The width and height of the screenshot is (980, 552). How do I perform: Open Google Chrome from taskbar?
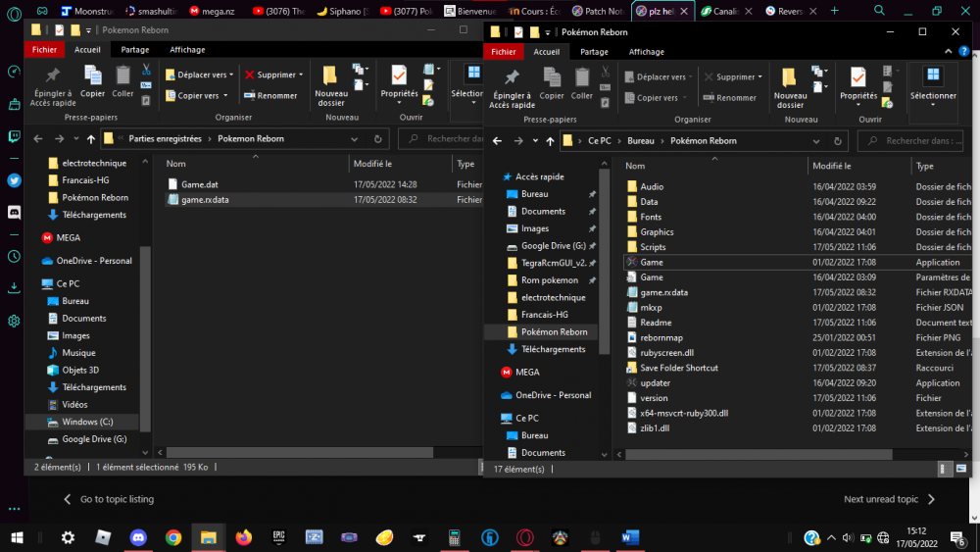click(173, 537)
